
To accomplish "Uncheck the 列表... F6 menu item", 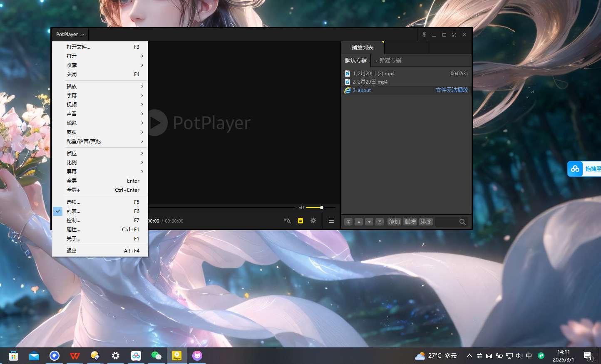I will coord(100,211).
